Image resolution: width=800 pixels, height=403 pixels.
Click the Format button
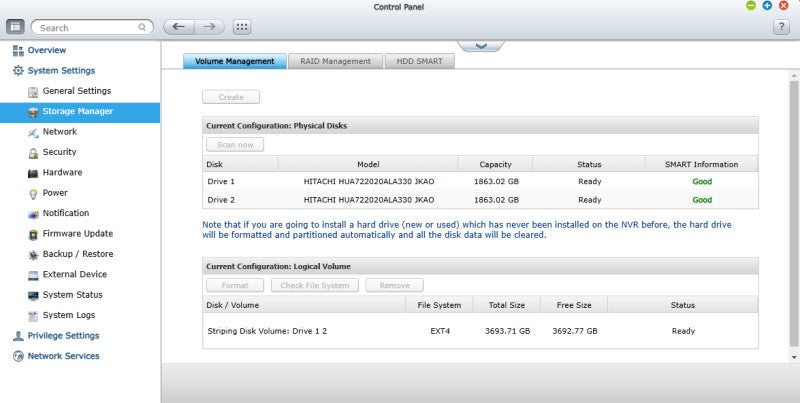click(235, 285)
